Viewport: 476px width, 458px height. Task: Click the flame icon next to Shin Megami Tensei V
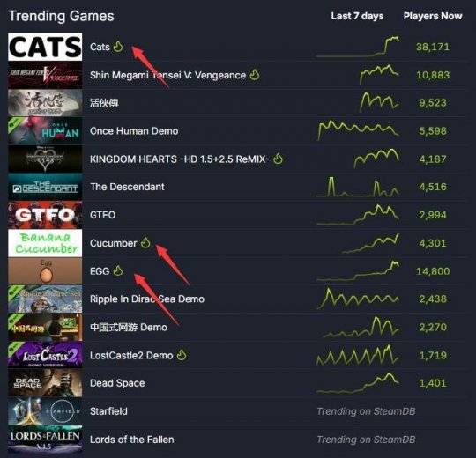(255, 75)
